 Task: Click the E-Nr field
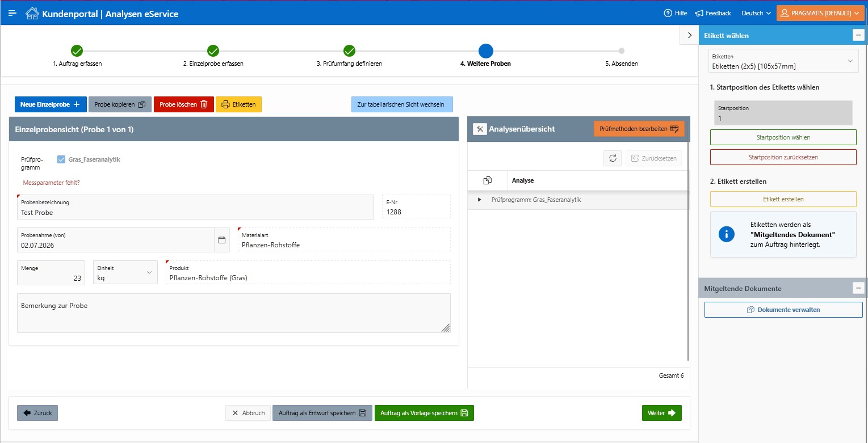point(416,207)
